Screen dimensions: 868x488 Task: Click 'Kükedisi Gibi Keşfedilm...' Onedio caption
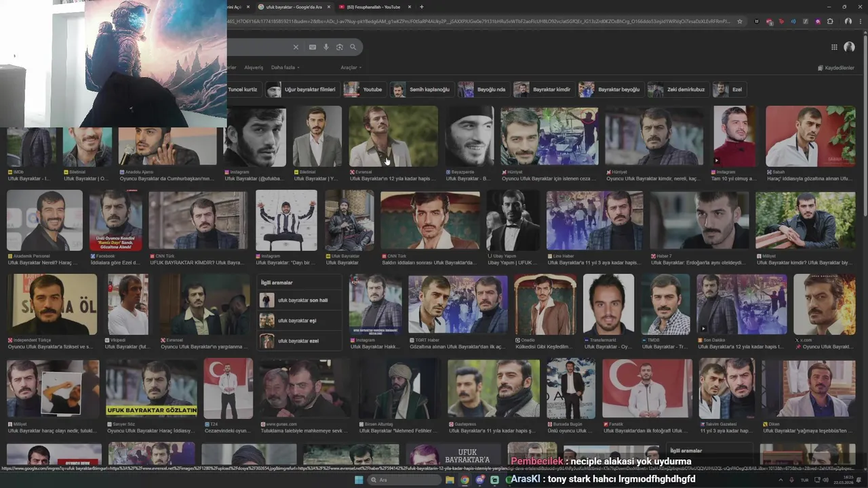pyautogui.click(x=543, y=346)
